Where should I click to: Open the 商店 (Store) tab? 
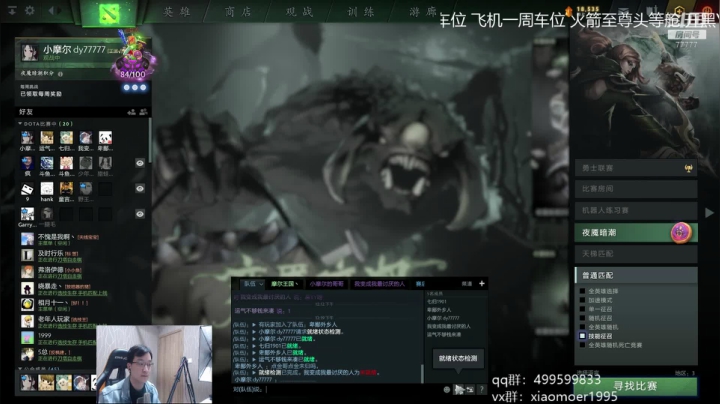pyautogui.click(x=238, y=12)
